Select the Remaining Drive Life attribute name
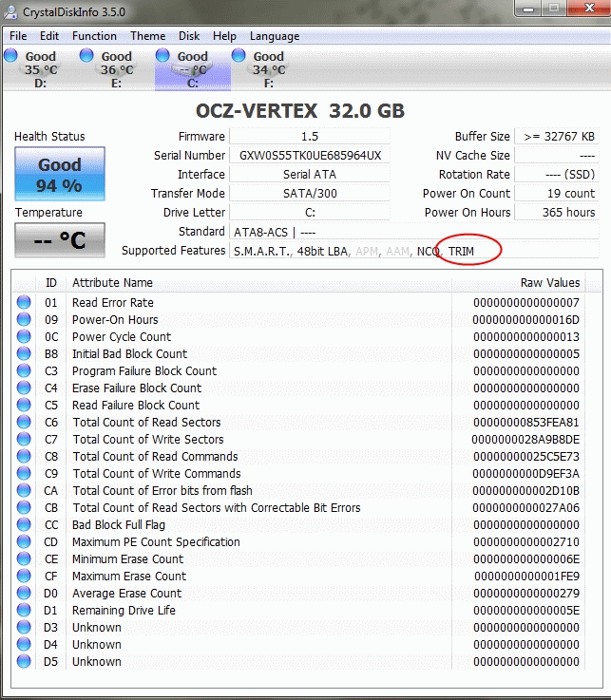The height and width of the screenshot is (700, 611). coord(124,611)
